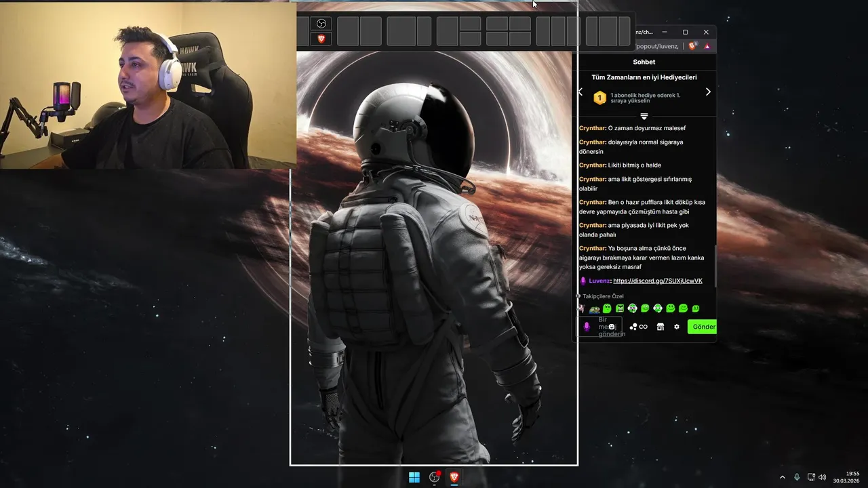
Task: Click the gold rank 1 badge
Action: click(599, 98)
